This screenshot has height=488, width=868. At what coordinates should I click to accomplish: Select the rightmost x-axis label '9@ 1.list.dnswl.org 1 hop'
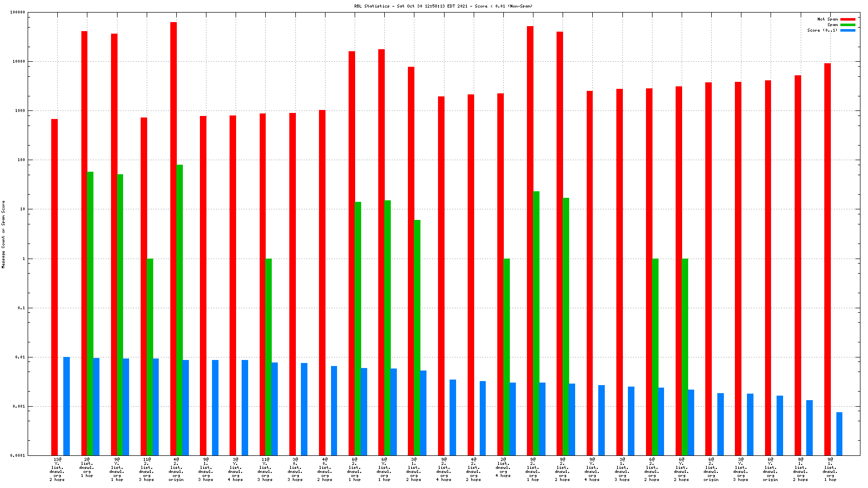(830, 469)
